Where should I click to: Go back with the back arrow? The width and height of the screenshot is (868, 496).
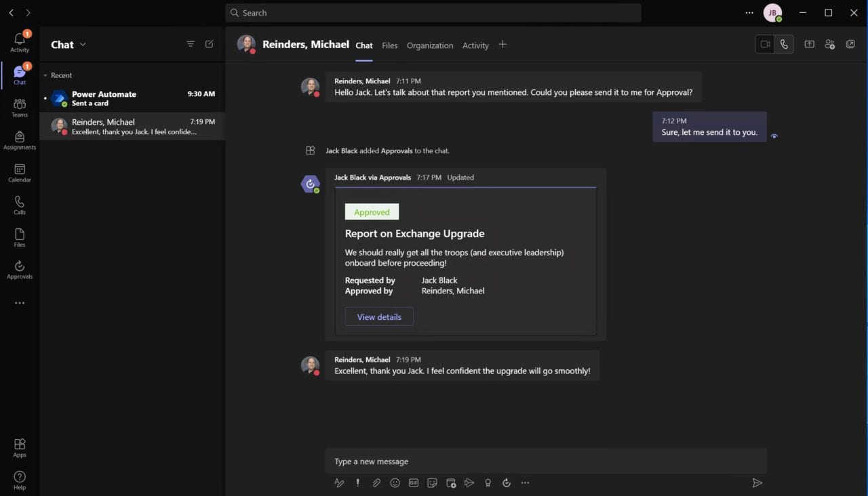12,13
